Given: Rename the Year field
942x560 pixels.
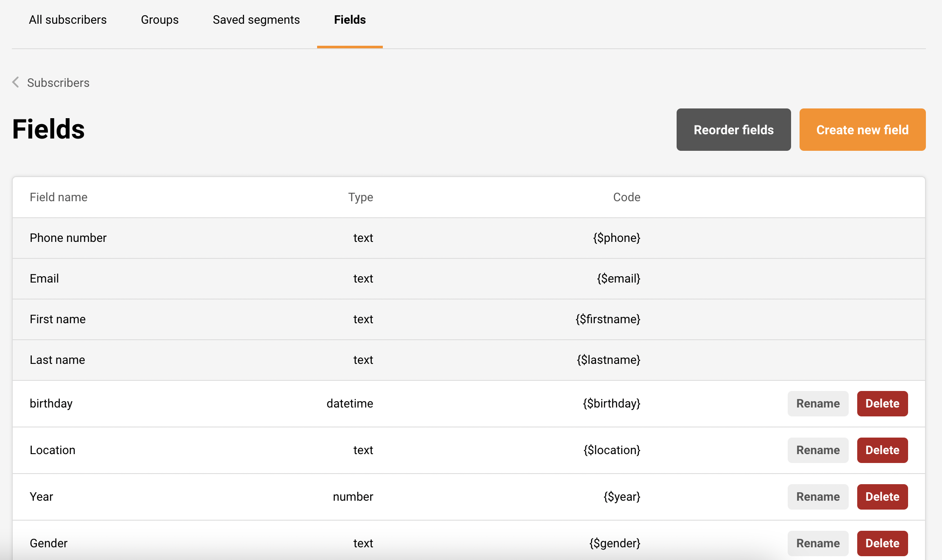Looking at the screenshot, I should (817, 496).
